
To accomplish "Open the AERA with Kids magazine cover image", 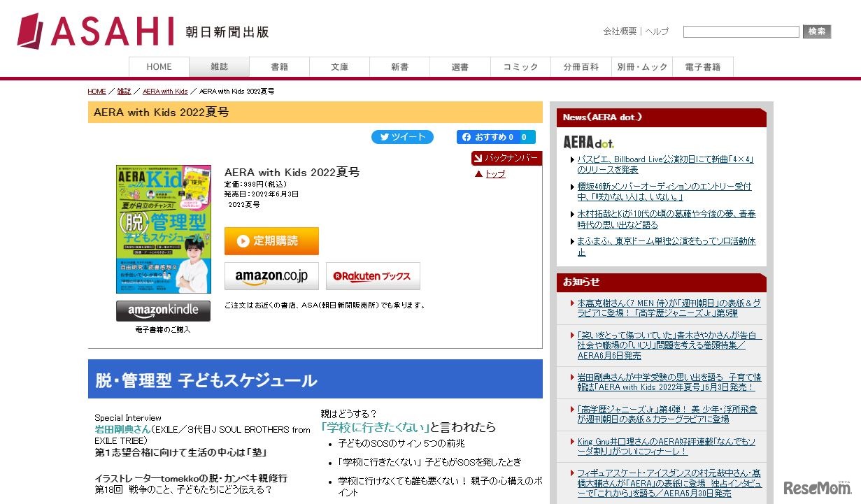I will (163, 229).
